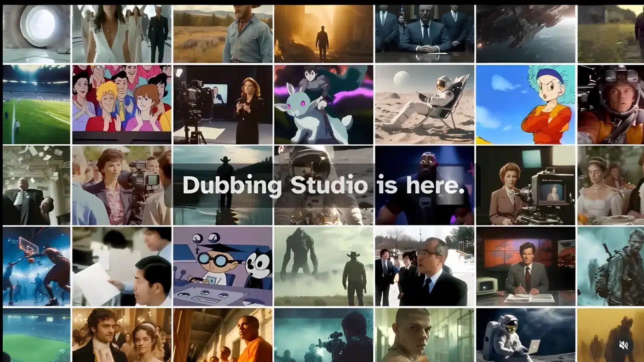Select the basketball dunk thumbnail
Screen dimensions: 644x362
coord(36,266)
